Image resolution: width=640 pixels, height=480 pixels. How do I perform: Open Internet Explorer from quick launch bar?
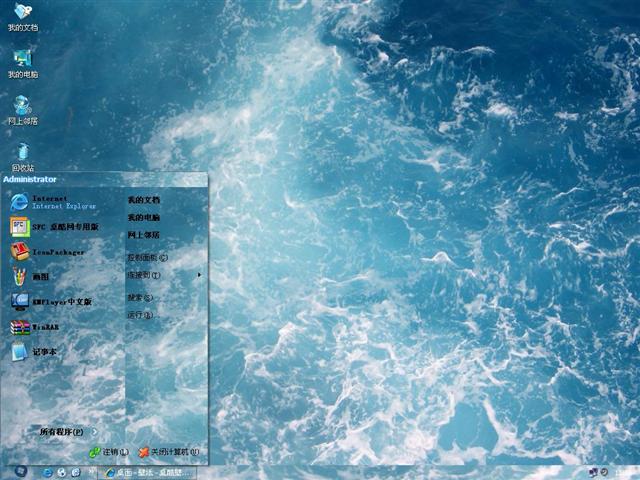[47, 473]
